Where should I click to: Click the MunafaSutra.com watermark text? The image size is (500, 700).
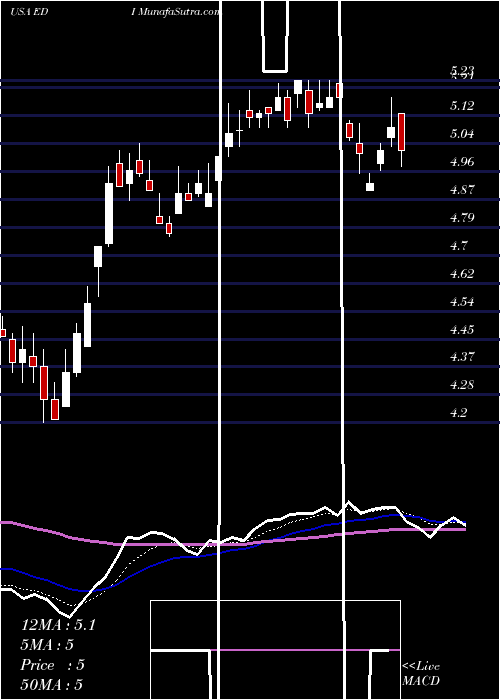pyautogui.click(x=176, y=12)
